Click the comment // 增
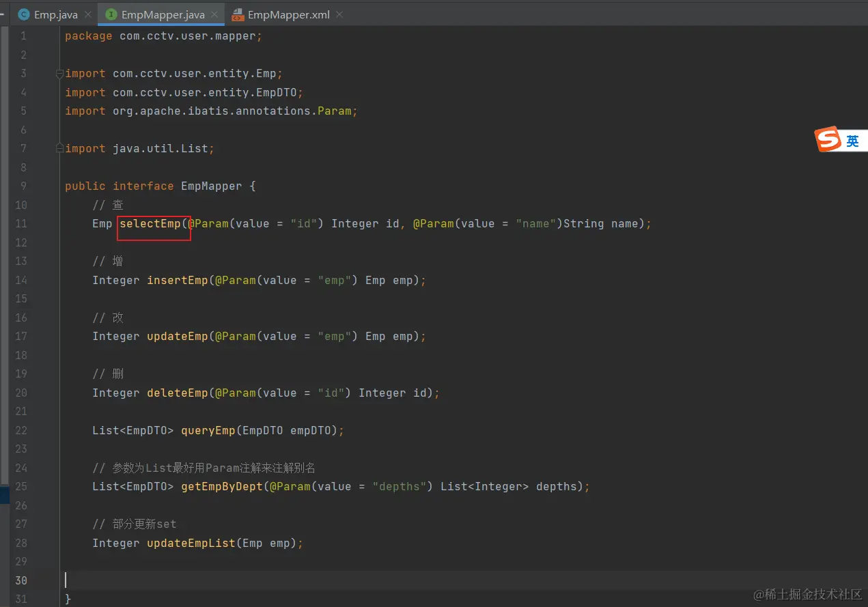 point(108,261)
